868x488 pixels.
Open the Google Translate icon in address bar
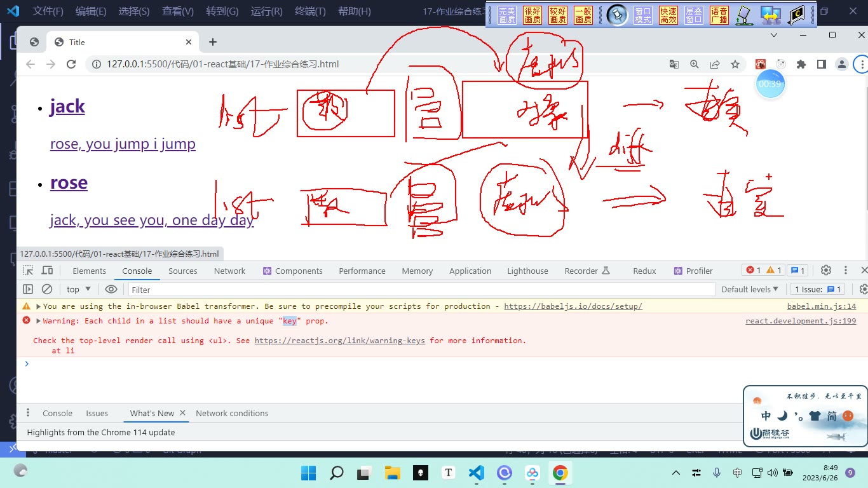[x=674, y=64]
